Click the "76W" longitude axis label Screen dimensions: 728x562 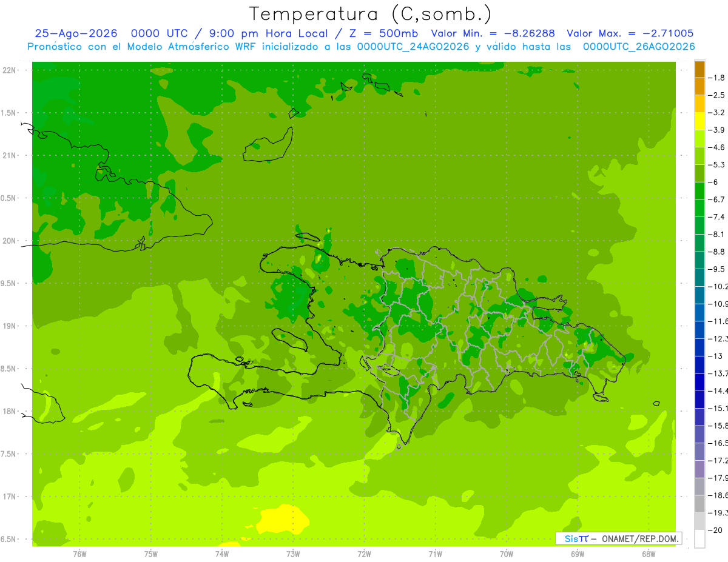pos(79,554)
